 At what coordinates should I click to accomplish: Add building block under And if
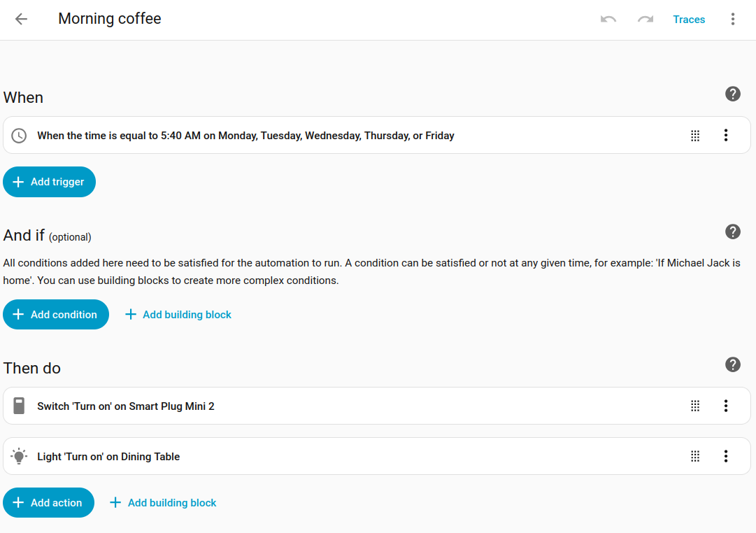(x=178, y=315)
